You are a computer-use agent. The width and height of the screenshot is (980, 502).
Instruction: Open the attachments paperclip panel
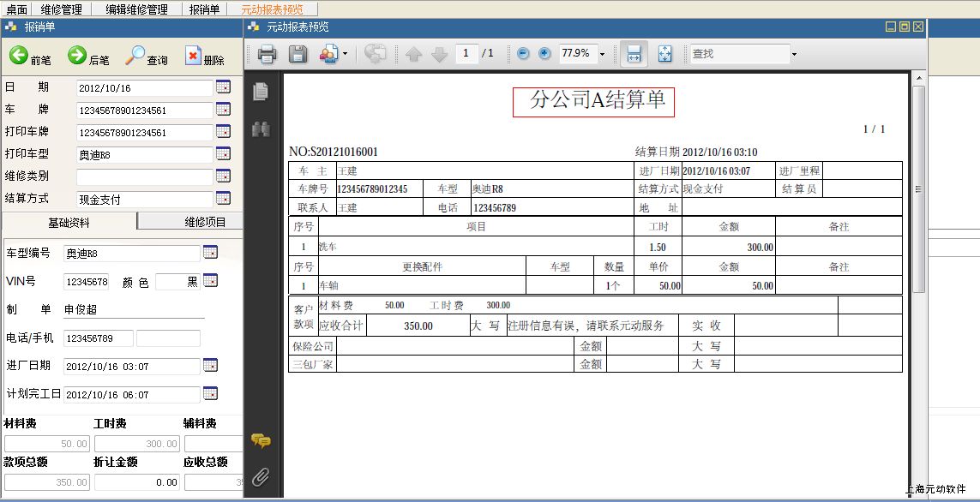point(261,477)
